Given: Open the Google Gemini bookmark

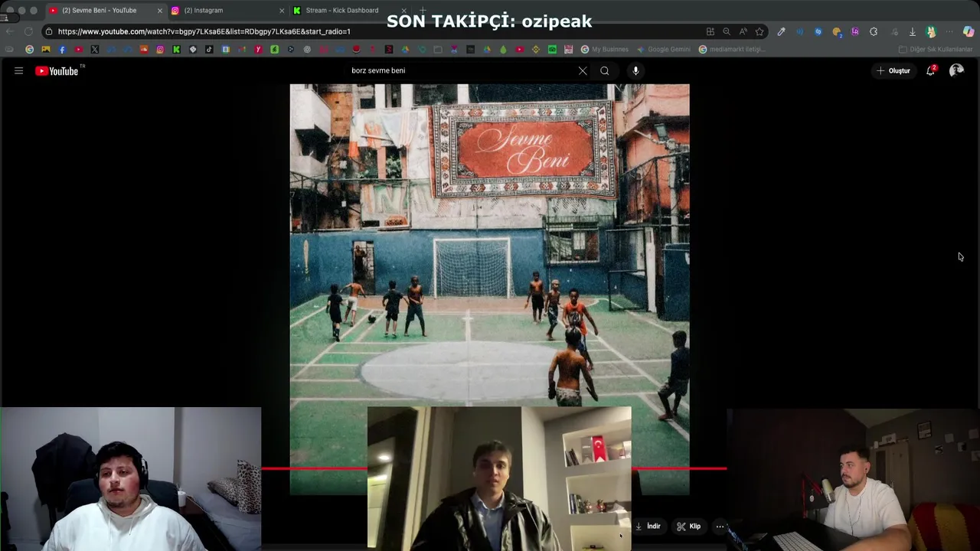Looking at the screenshot, I should tap(663, 49).
